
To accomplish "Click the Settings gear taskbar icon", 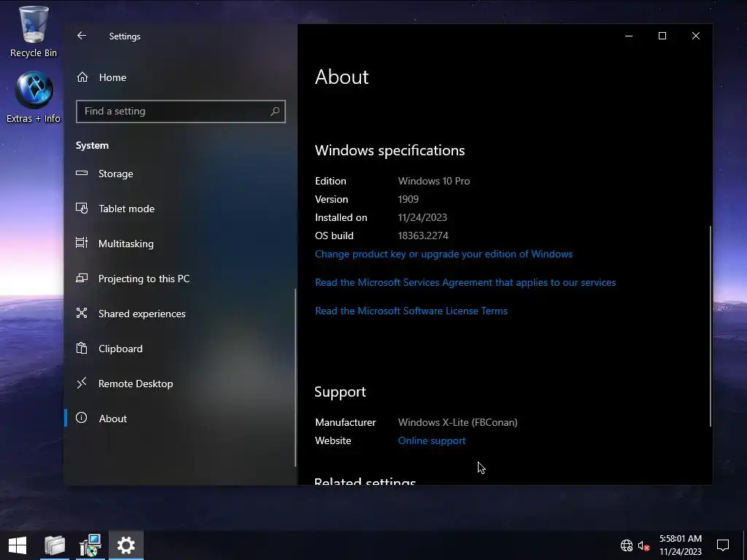I will [x=125, y=545].
